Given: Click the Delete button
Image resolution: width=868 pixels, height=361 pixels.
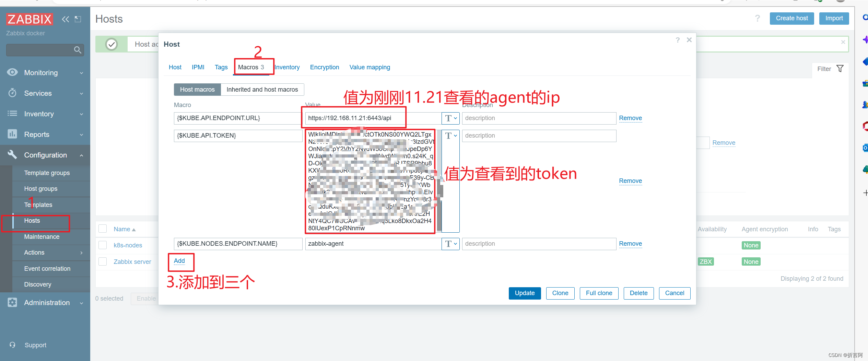Looking at the screenshot, I should [x=638, y=293].
